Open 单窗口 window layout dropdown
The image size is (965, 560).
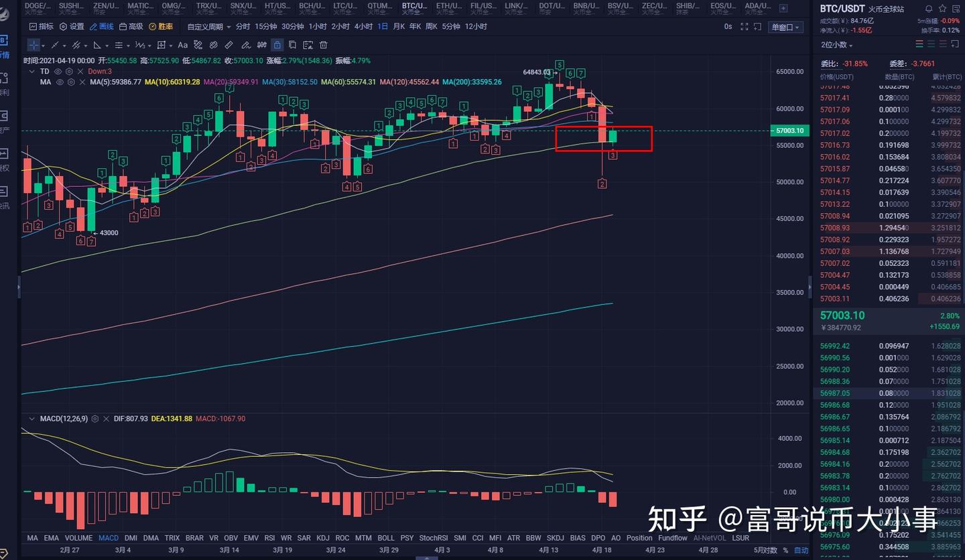coord(785,27)
